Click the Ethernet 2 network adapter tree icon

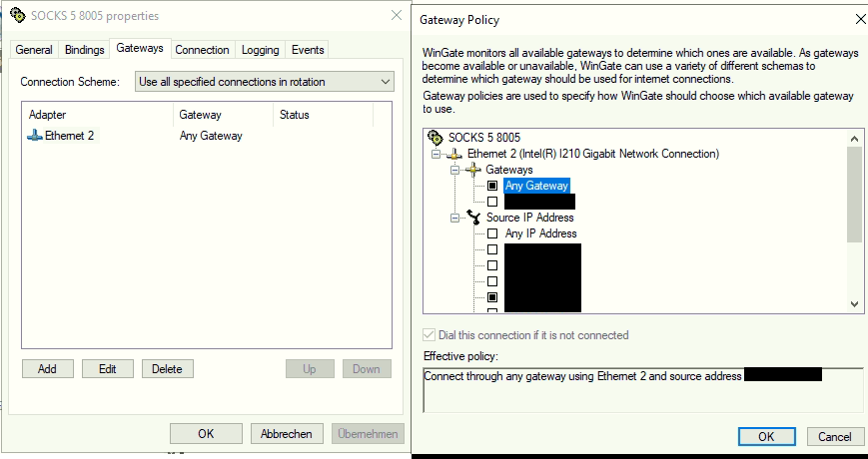tap(454, 154)
